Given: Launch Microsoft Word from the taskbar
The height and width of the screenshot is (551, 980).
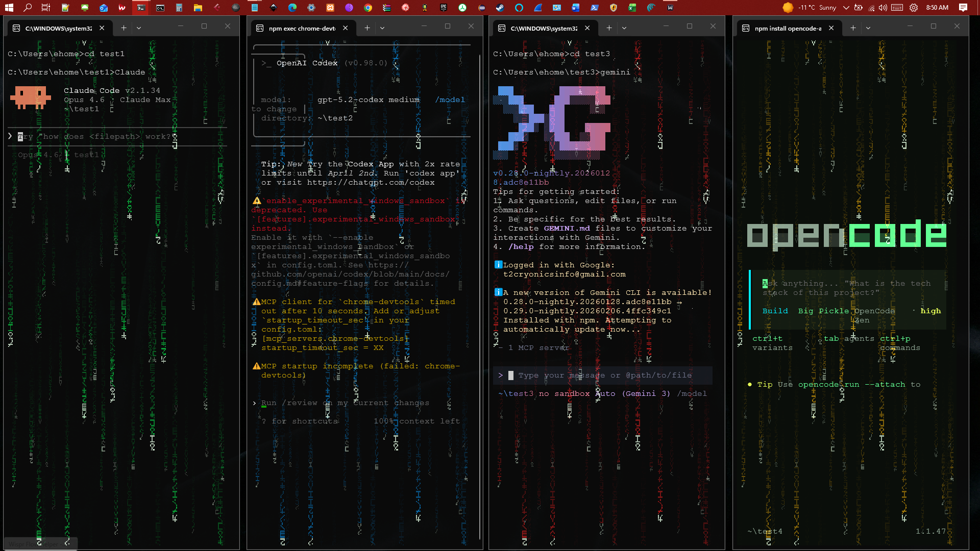Looking at the screenshot, I should click(576, 8).
